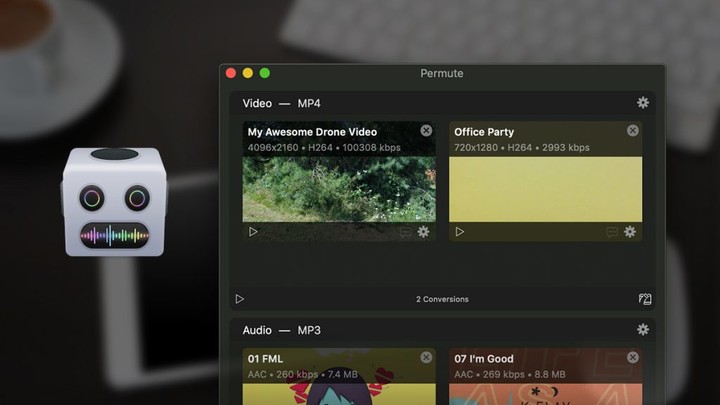Start converting Office Party video

coord(460,231)
